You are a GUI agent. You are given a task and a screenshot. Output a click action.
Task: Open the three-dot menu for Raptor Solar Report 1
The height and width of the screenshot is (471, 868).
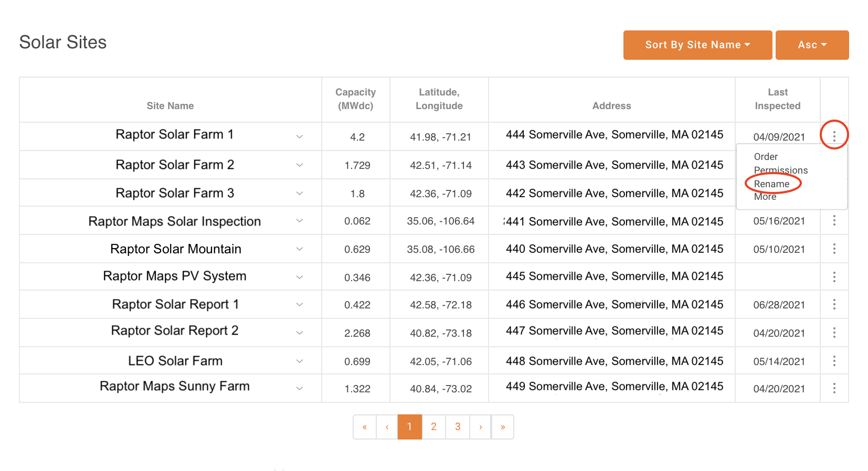(834, 305)
